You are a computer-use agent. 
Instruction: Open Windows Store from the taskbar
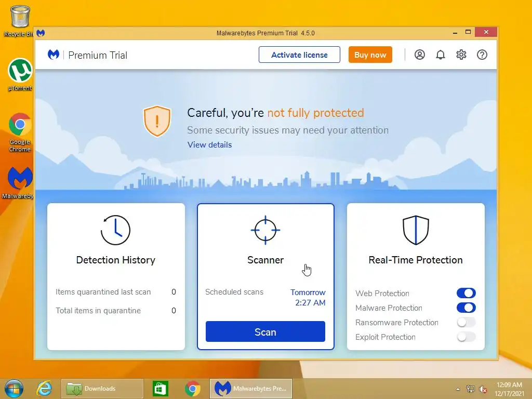coord(161,389)
